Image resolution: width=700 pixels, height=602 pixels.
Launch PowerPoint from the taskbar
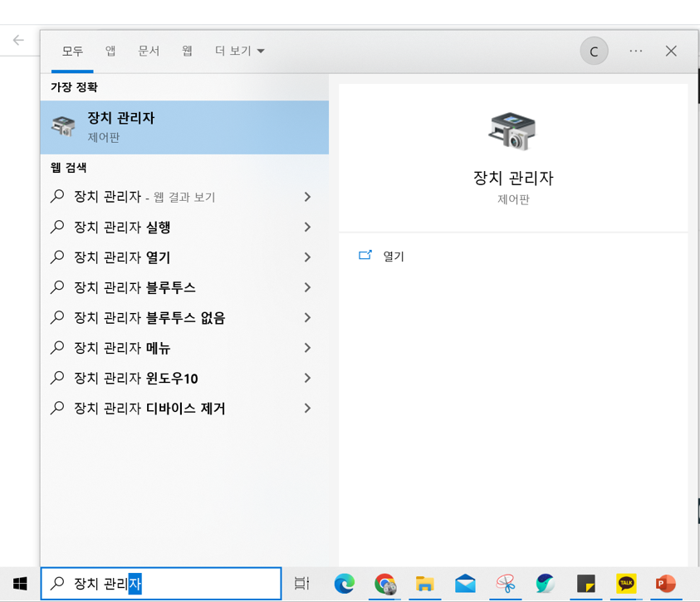pyautogui.click(x=666, y=584)
